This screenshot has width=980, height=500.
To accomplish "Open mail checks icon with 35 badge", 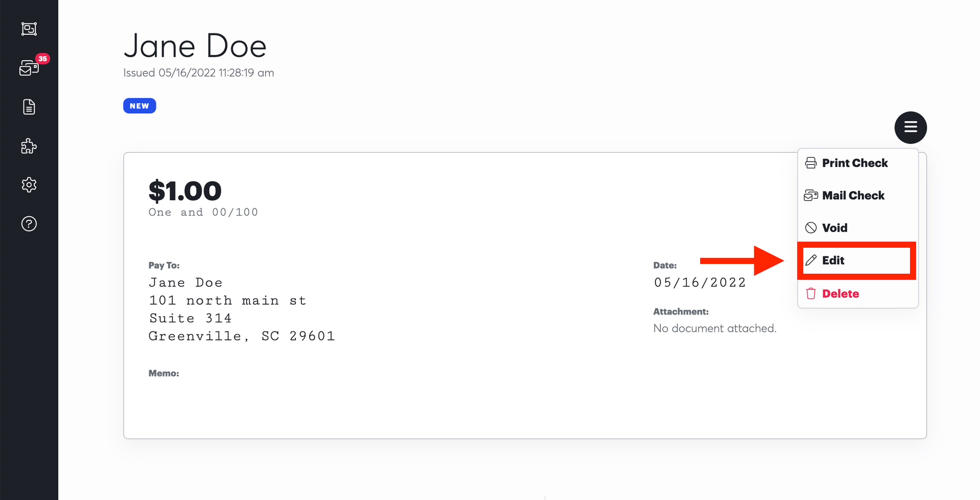I will (x=29, y=68).
